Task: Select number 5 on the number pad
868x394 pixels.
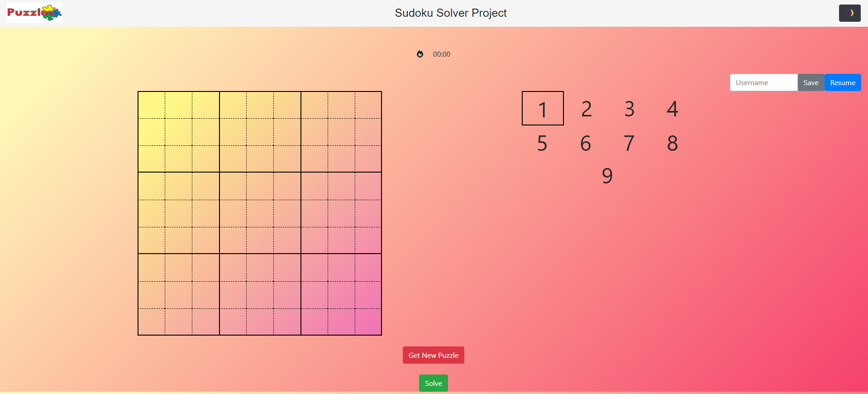Action: 542,143
